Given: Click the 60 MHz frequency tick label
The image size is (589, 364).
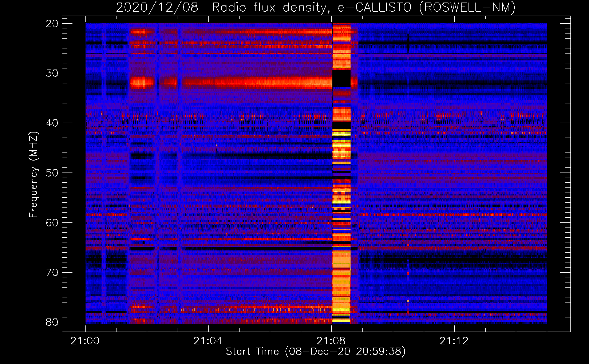Looking at the screenshot, I should point(52,223).
